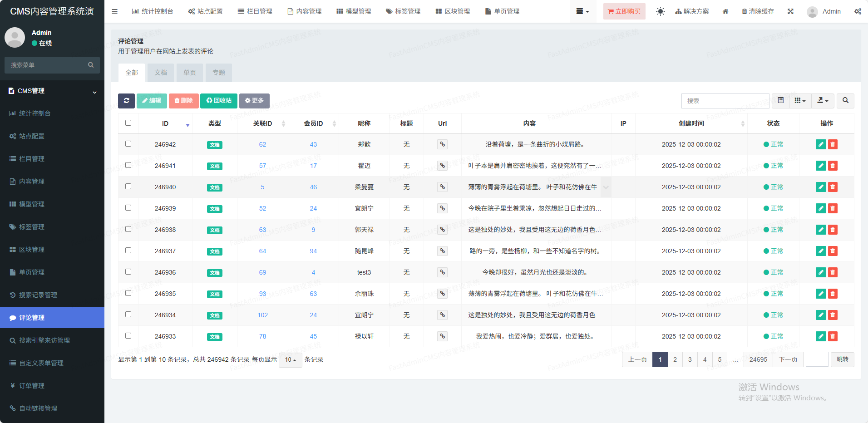Click the fullscreen expand icon
The width and height of the screenshot is (868, 423).
tap(790, 11)
